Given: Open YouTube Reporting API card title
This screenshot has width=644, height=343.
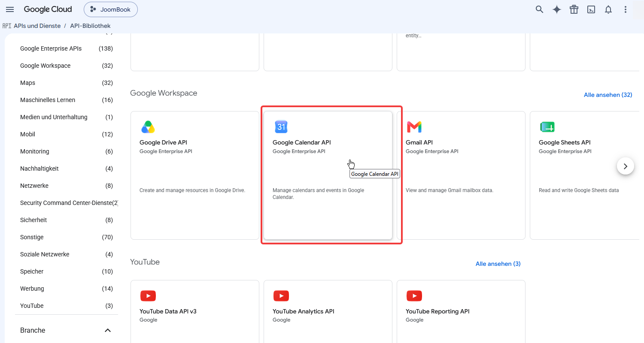Looking at the screenshot, I should point(437,311).
